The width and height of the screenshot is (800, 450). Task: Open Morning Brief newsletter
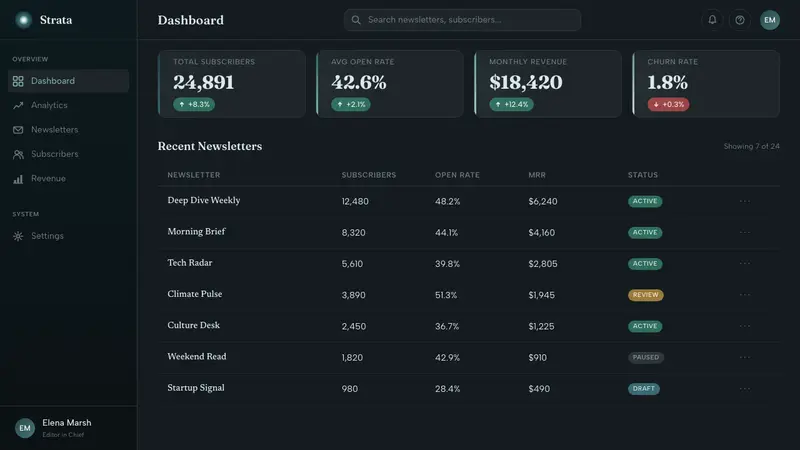(196, 232)
